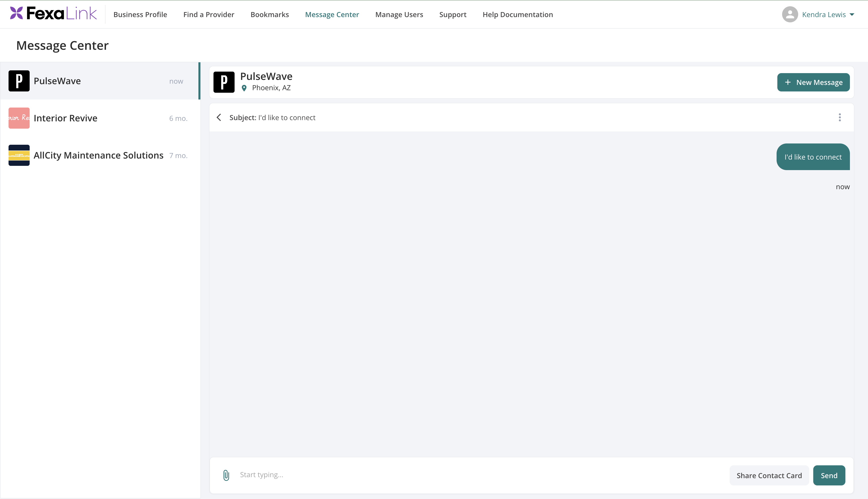This screenshot has height=499, width=868.
Task: Open the Support page
Action: (453, 14)
